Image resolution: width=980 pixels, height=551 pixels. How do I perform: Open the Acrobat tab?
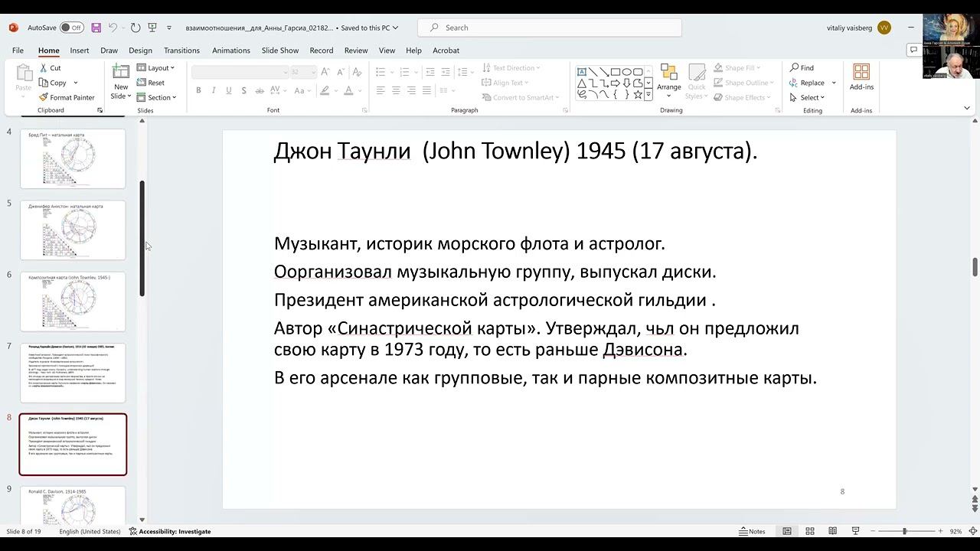[x=446, y=51]
